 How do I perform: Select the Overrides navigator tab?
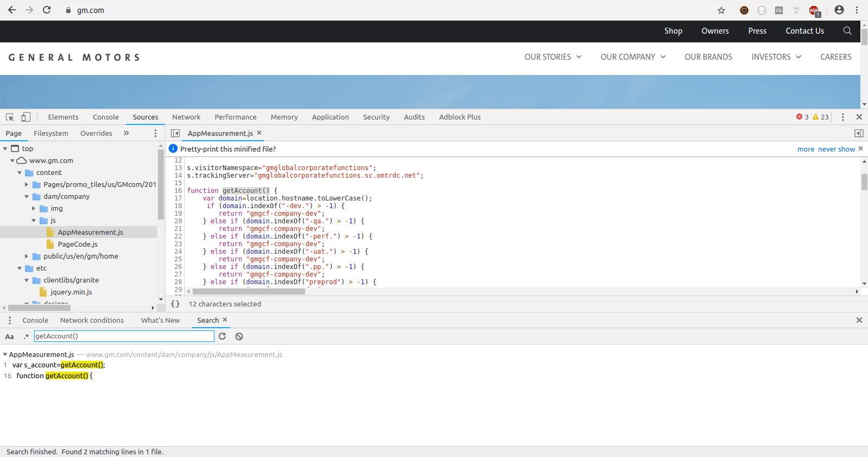tap(96, 133)
